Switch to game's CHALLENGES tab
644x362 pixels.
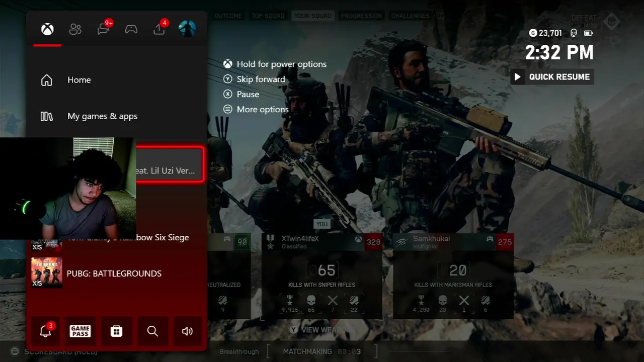(411, 16)
